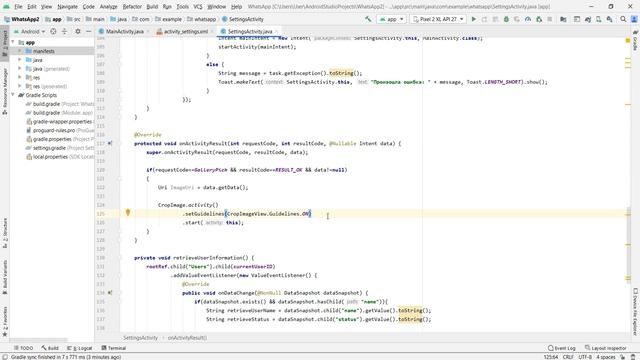
Task: Open the Layout Inspector
Action: [606, 348]
